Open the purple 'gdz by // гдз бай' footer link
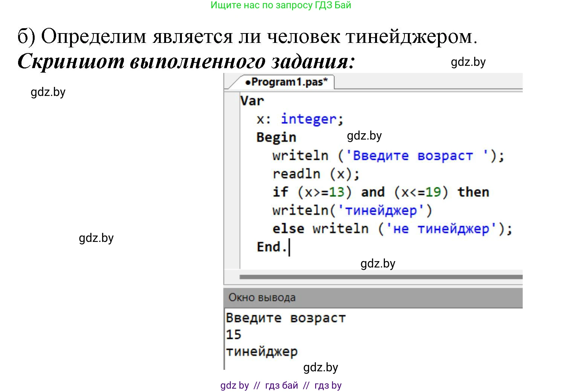563x392 pixels. (281, 385)
